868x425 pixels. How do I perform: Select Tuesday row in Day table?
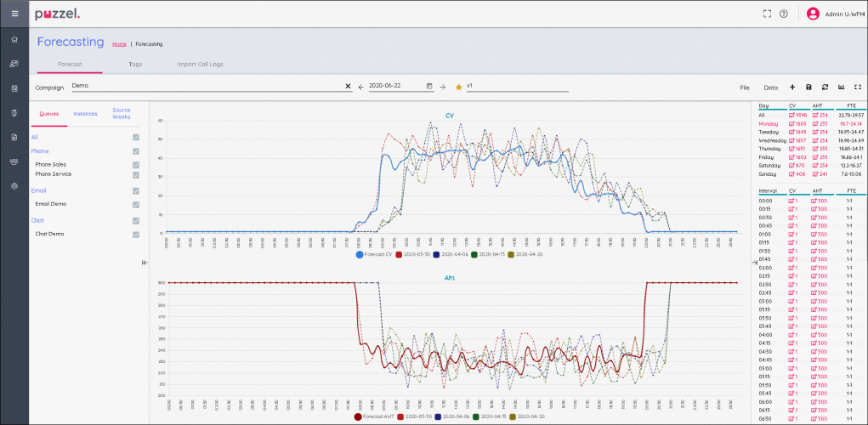tap(769, 132)
